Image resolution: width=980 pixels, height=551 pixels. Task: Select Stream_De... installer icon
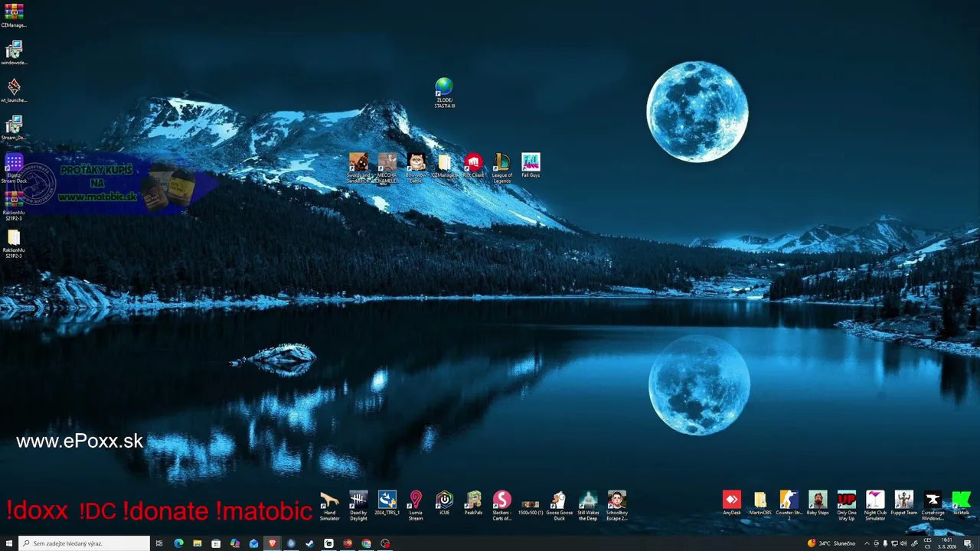(14, 128)
